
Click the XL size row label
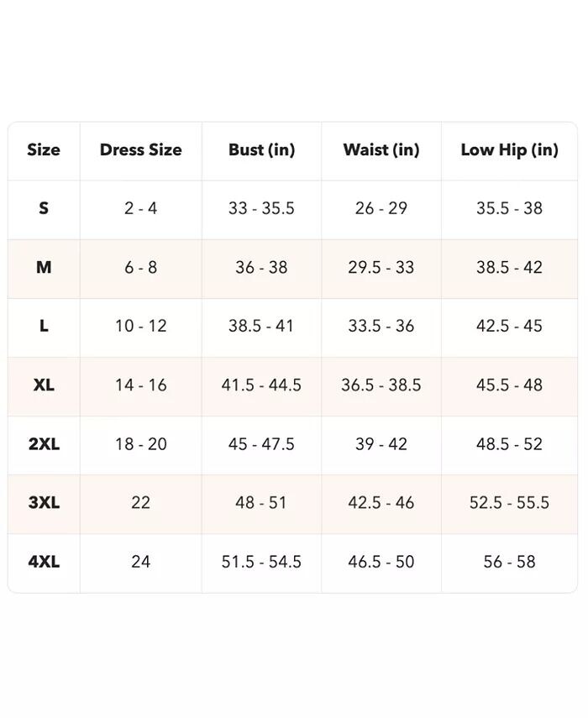(44, 385)
